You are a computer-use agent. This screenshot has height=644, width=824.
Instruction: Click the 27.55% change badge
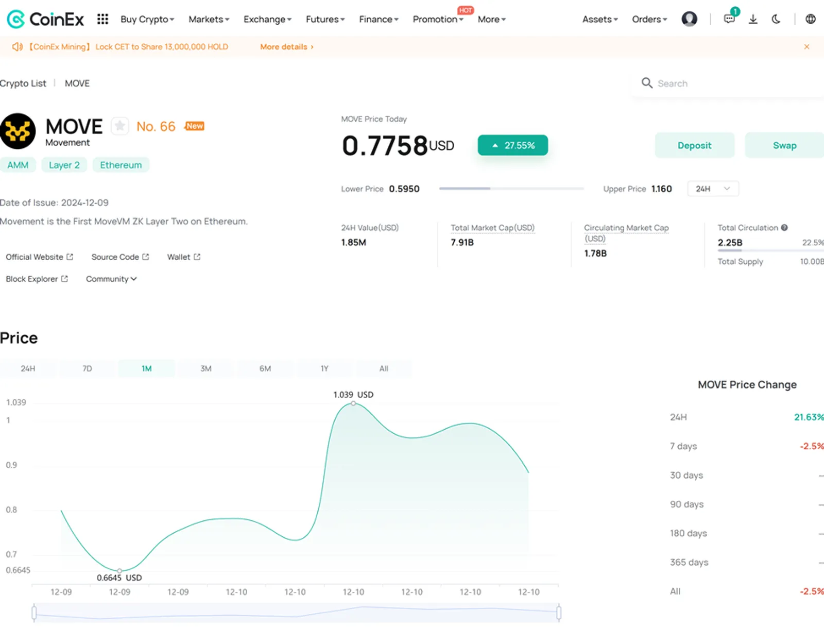(x=512, y=145)
